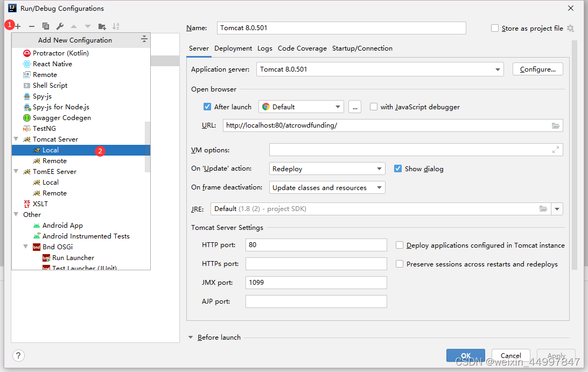
Task: Click the browser ellipsis button
Action: pyautogui.click(x=355, y=107)
